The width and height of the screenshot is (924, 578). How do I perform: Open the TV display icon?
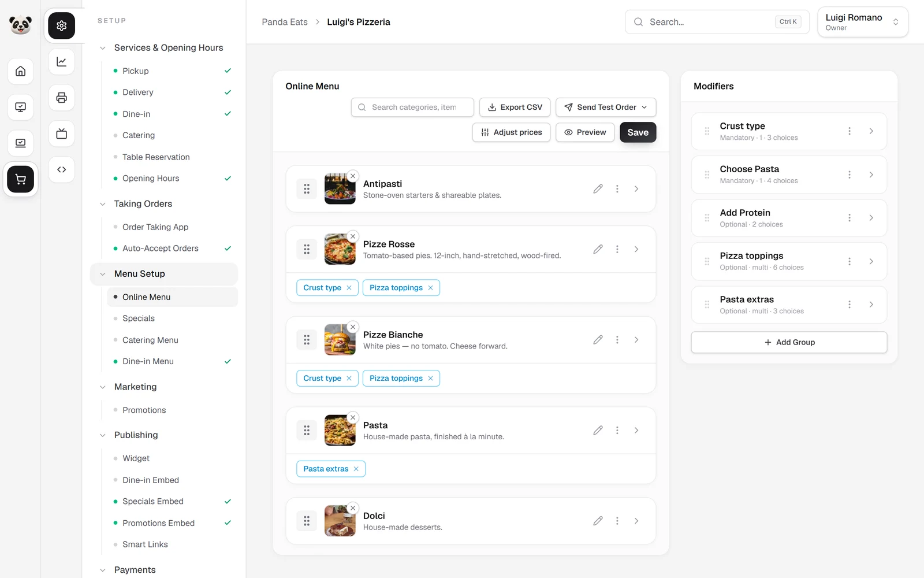point(61,134)
